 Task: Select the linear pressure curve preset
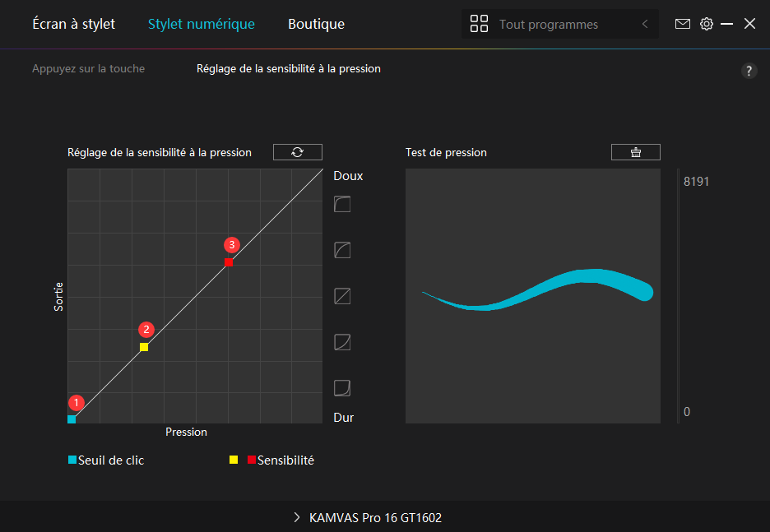342,296
